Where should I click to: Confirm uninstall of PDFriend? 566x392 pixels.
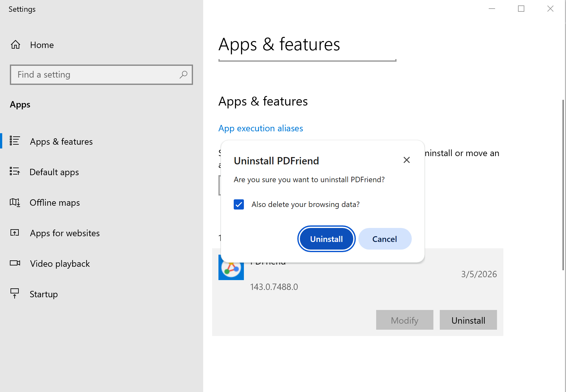(x=326, y=239)
